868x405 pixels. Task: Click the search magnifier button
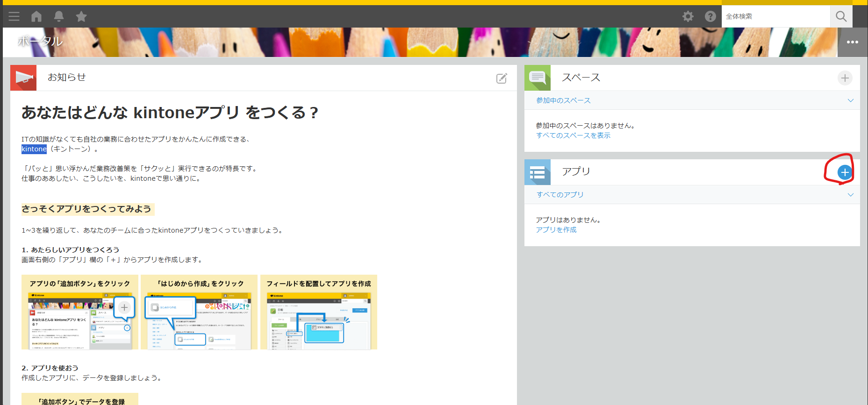point(841,16)
